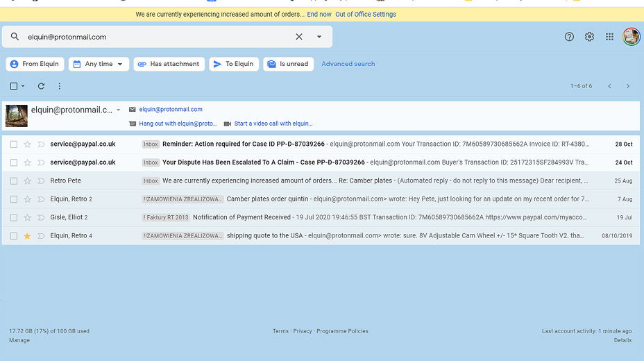
Task: Star the Camber plates order email
Action: 27,199
